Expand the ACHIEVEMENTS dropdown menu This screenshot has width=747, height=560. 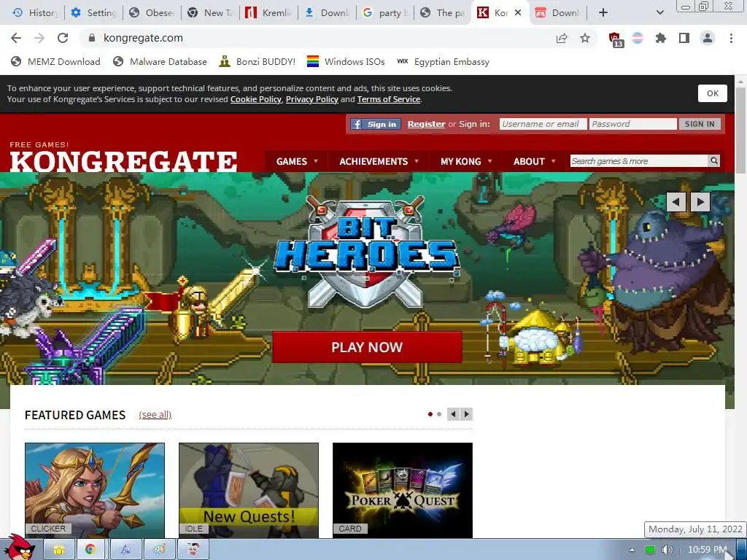tap(379, 161)
